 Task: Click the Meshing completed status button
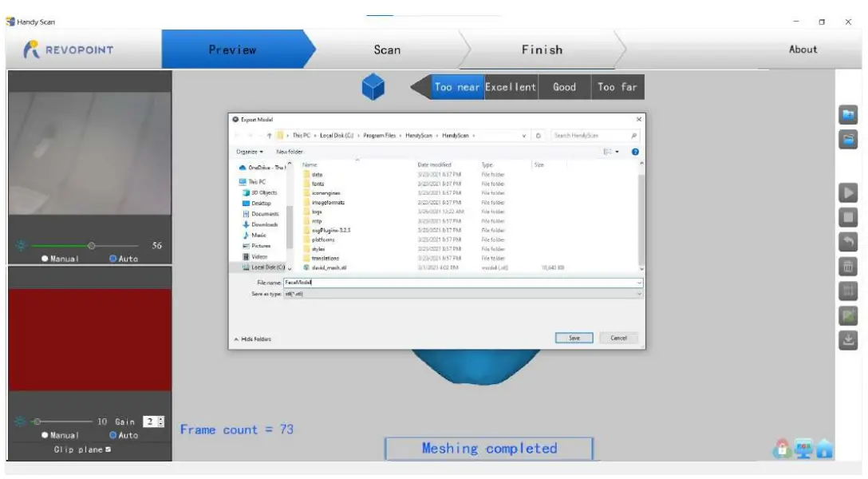click(x=489, y=448)
